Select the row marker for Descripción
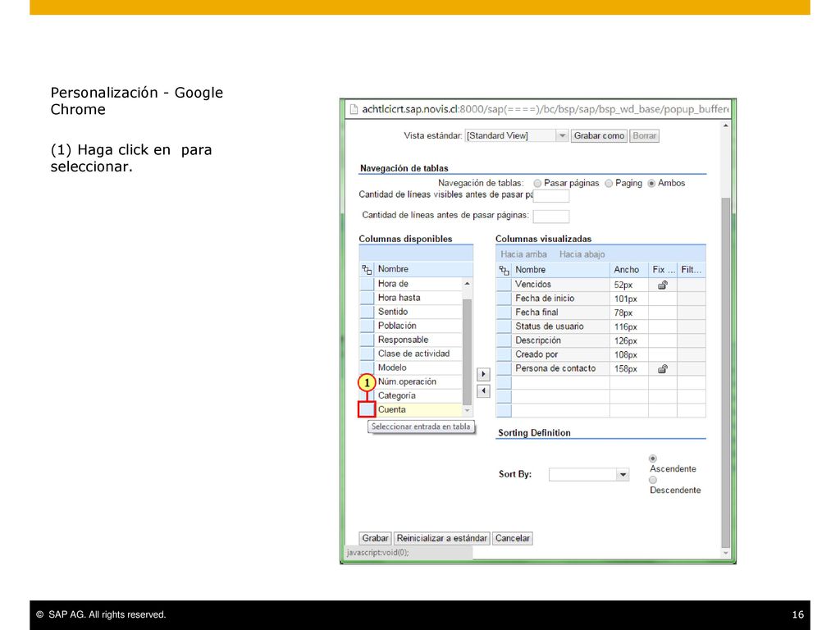 pos(504,340)
